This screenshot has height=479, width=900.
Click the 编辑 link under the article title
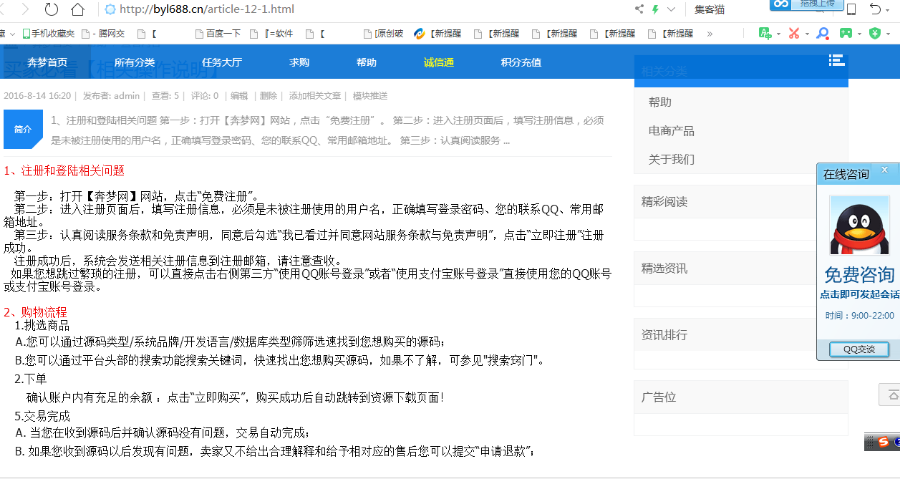point(239,96)
